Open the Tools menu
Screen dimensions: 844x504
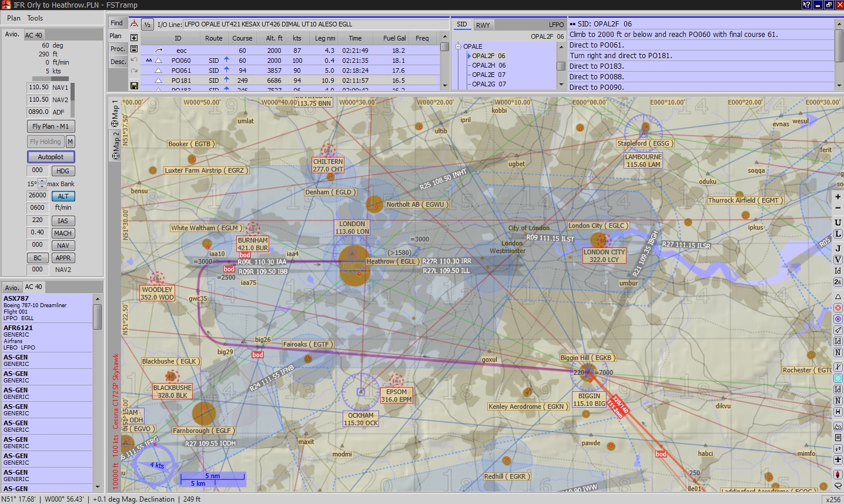pos(35,18)
